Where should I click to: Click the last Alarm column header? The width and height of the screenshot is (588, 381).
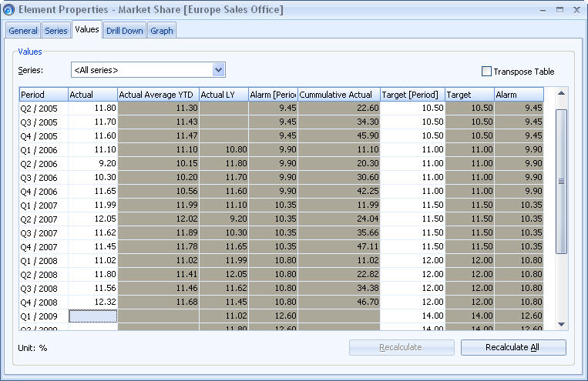click(x=519, y=95)
